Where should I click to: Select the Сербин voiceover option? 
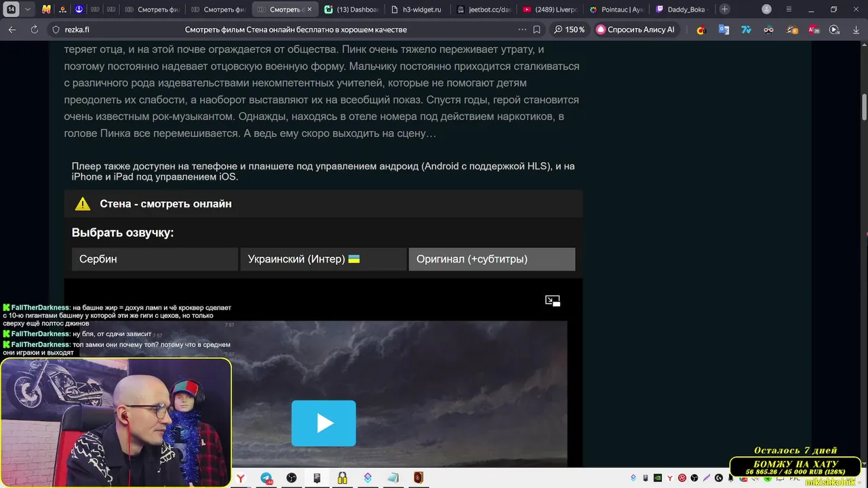pos(155,259)
